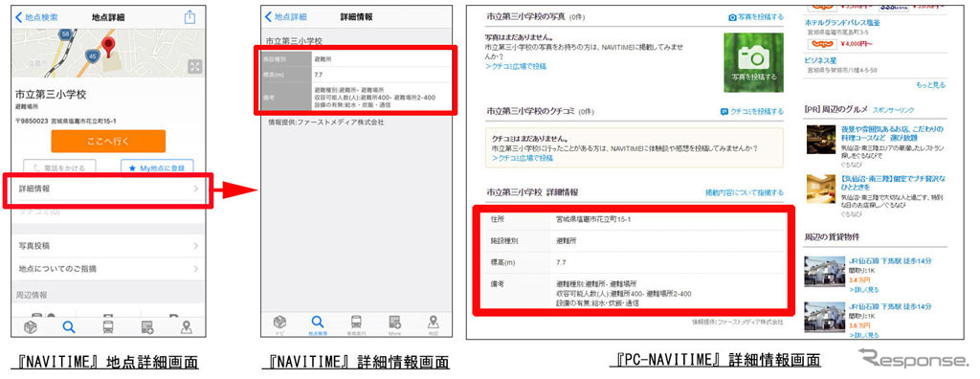Click 情報提供:ファーストメディア株式会社 text on phone

coord(325,123)
